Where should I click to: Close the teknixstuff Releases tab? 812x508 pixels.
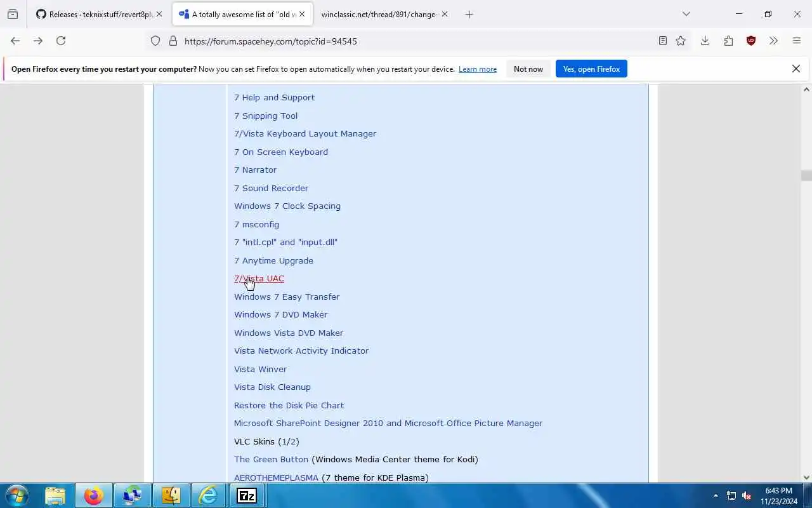(159, 14)
